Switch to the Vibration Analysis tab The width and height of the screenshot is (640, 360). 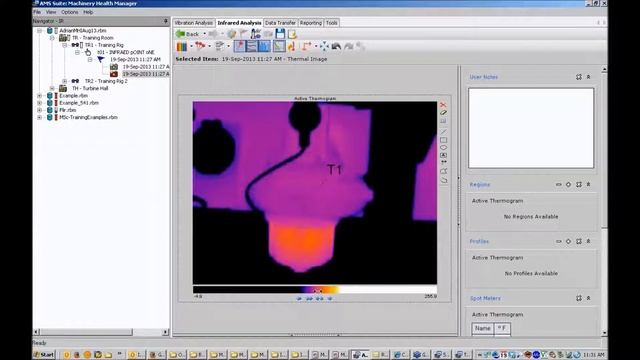coord(193,23)
